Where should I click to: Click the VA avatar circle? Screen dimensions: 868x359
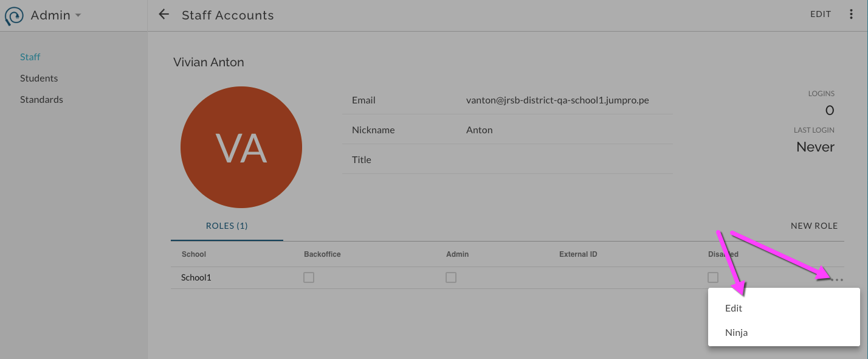pyautogui.click(x=241, y=148)
